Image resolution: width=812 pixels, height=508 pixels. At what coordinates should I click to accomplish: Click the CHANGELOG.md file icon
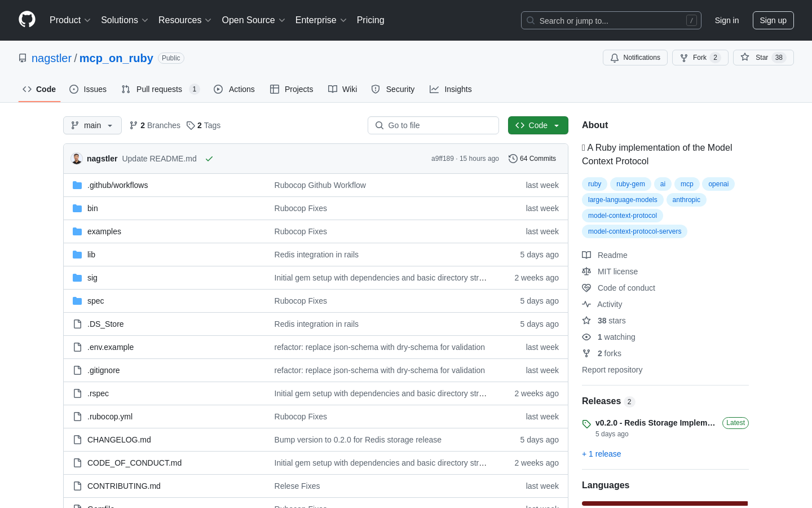click(x=77, y=440)
